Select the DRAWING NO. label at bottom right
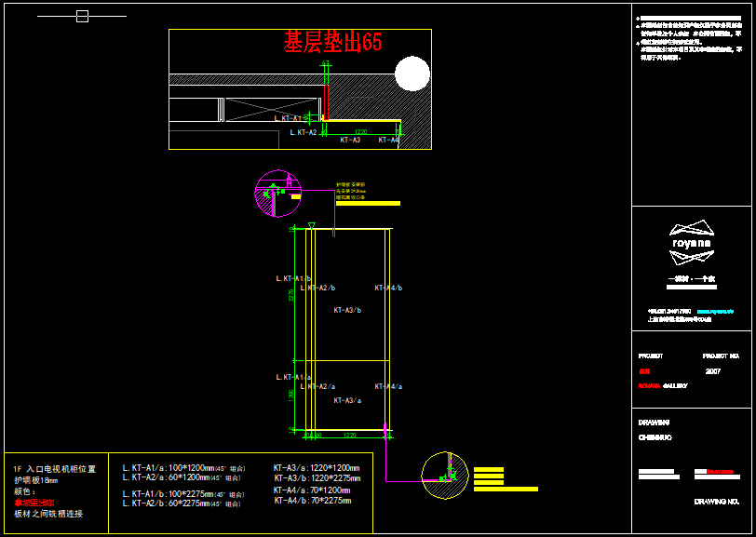Viewport: 756px width, 537px height. (x=717, y=502)
